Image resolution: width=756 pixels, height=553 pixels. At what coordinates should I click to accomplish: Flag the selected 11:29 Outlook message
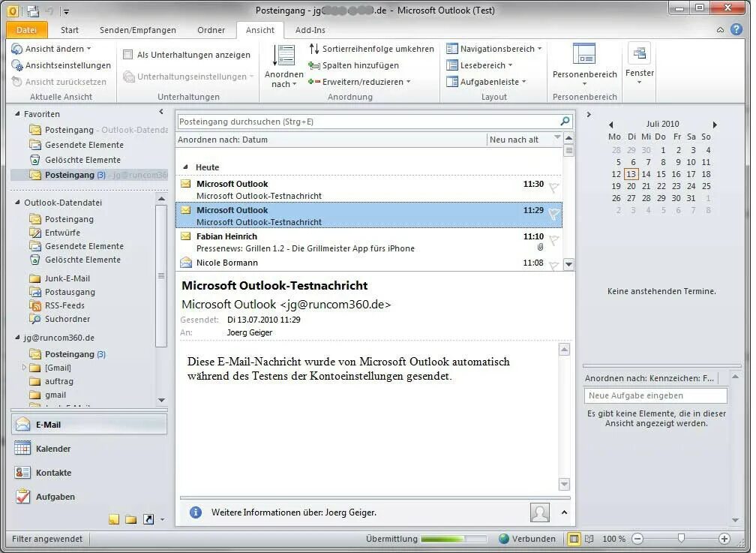click(x=554, y=214)
